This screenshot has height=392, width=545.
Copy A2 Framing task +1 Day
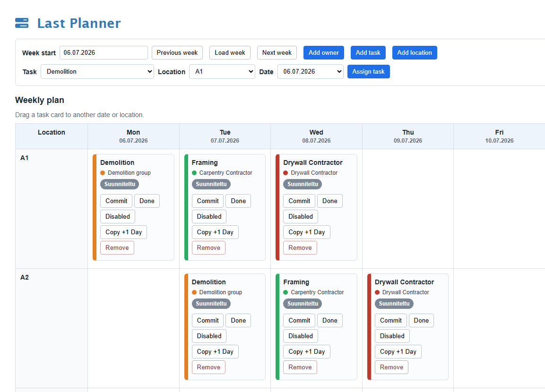[307, 352]
